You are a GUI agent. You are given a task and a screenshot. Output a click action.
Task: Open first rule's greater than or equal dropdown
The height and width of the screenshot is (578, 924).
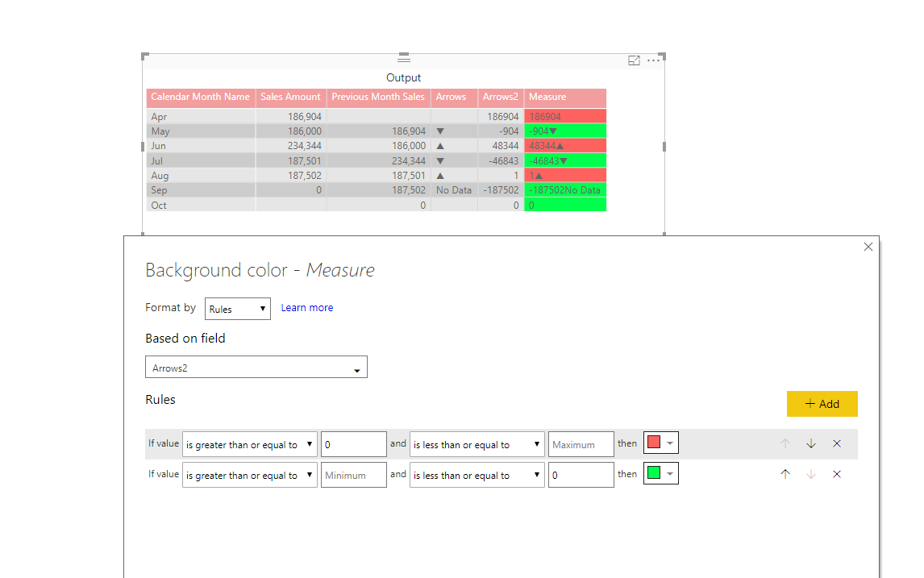[x=250, y=444]
